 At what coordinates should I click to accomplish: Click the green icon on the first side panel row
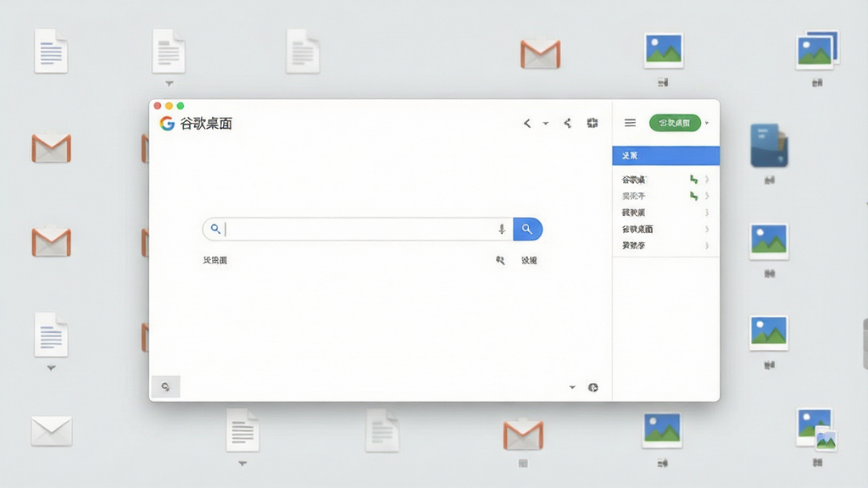tap(693, 180)
